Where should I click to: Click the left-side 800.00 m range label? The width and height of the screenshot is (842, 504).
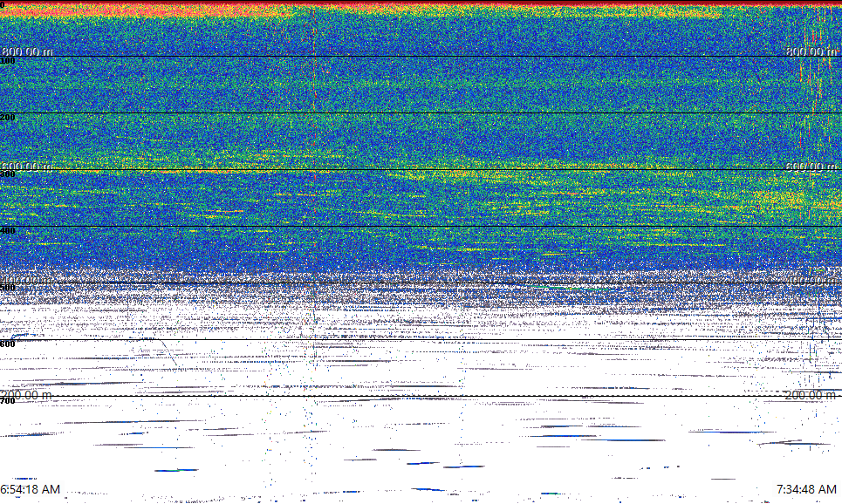27,51
